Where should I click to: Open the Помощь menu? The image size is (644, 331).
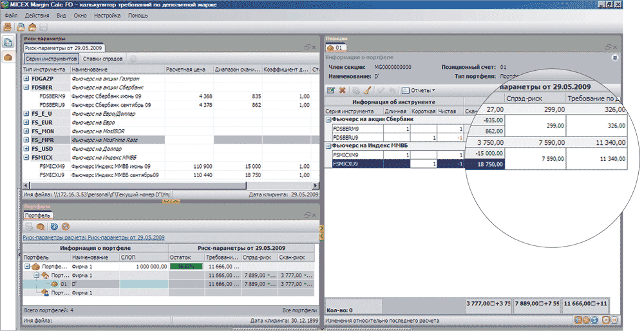(138, 15)
